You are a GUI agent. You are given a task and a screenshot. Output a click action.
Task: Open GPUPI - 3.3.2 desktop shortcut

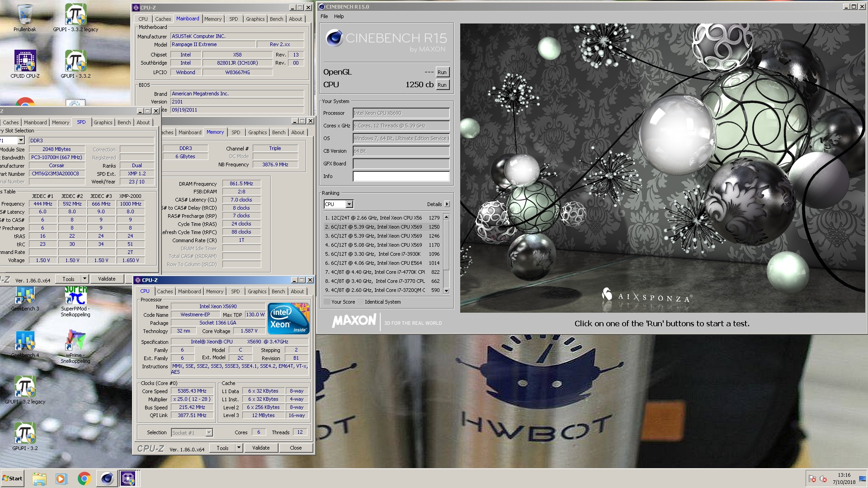point(75,64)
